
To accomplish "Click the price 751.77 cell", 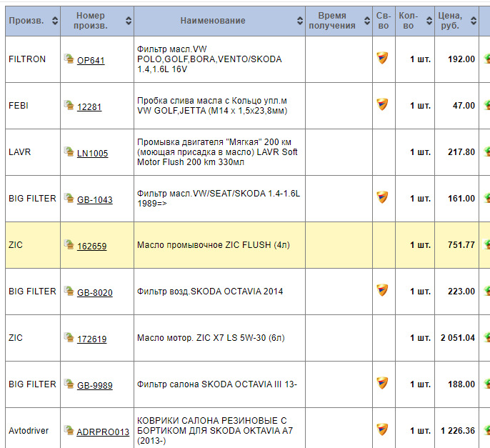I will (456, 245).
